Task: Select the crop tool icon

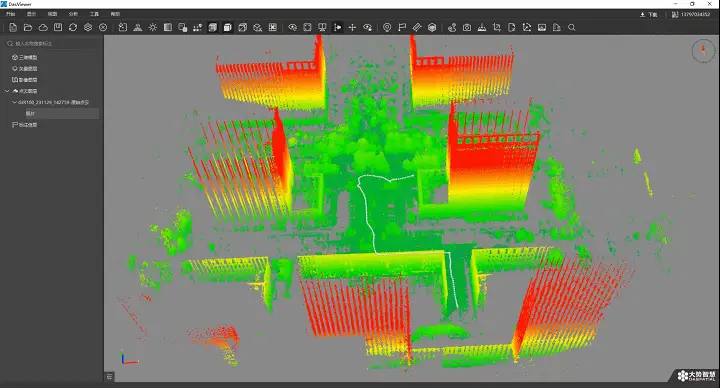Action: pos(497,28)
